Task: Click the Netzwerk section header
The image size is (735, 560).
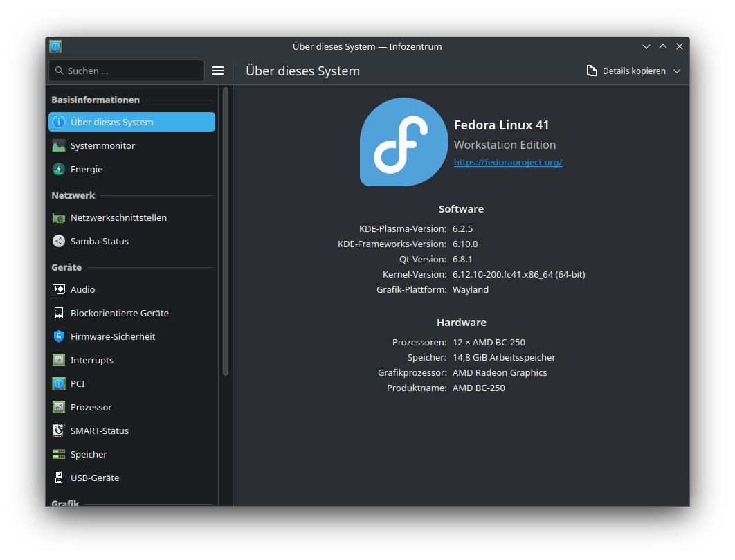Action: click(x=73, y=196)
